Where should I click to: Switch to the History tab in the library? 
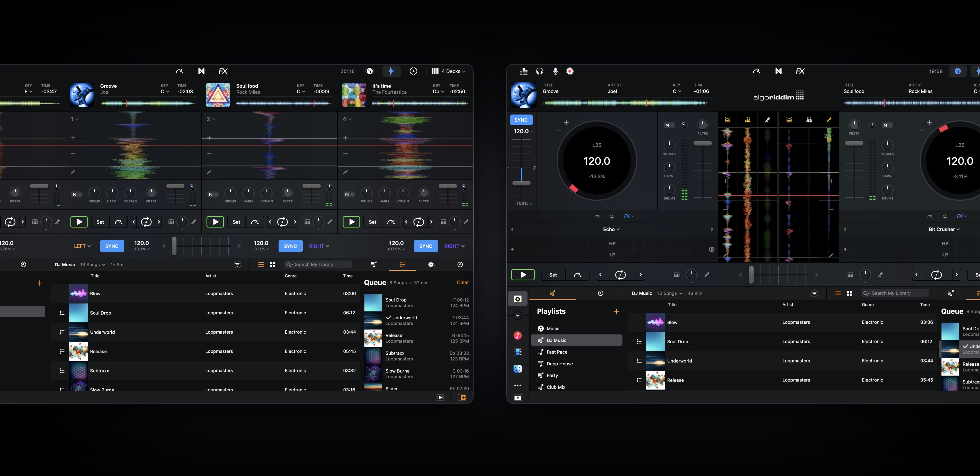click(600, 293)
